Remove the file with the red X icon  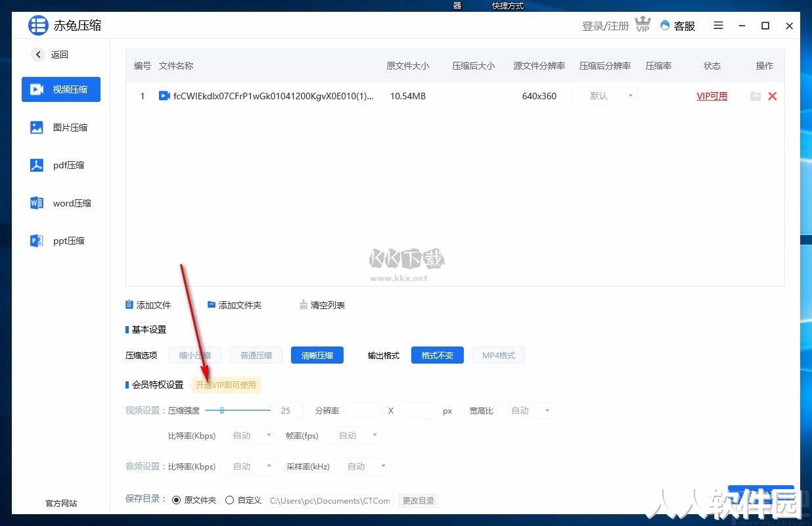tap(773, 96)
